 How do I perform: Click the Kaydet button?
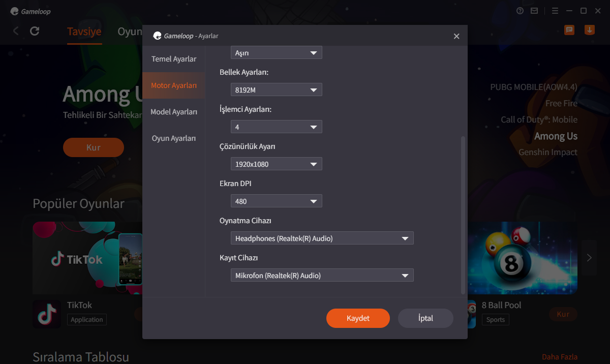(358, 318)
